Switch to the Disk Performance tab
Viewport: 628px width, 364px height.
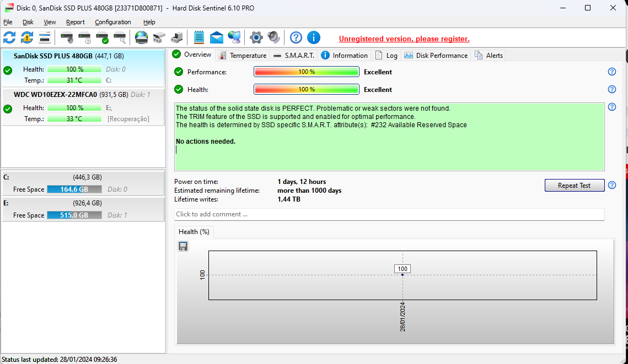tap(436, 55)
